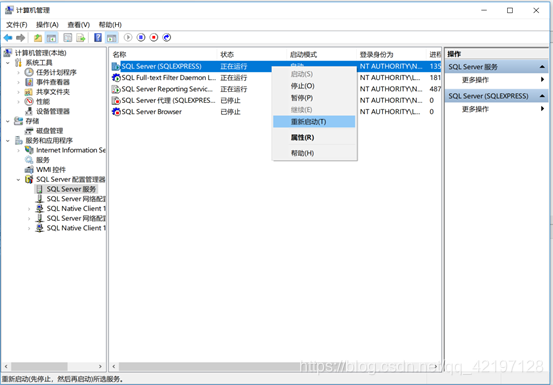
Task: Choose 停止(O) in context menu
Action: click(315, 86)
